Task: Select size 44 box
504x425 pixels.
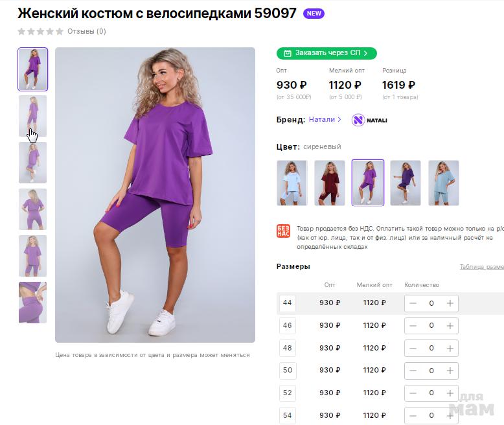Action: [288, 303]
